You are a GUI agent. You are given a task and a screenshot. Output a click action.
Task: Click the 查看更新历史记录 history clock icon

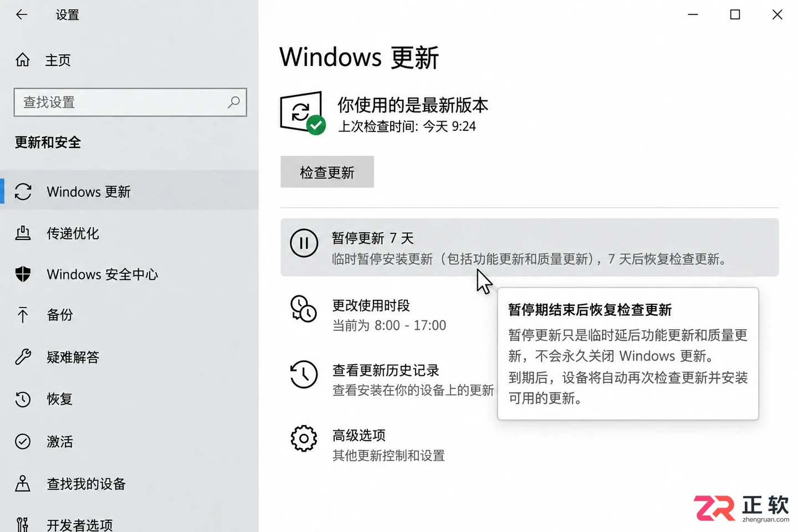pyautogui.click(x=304, y=374)
